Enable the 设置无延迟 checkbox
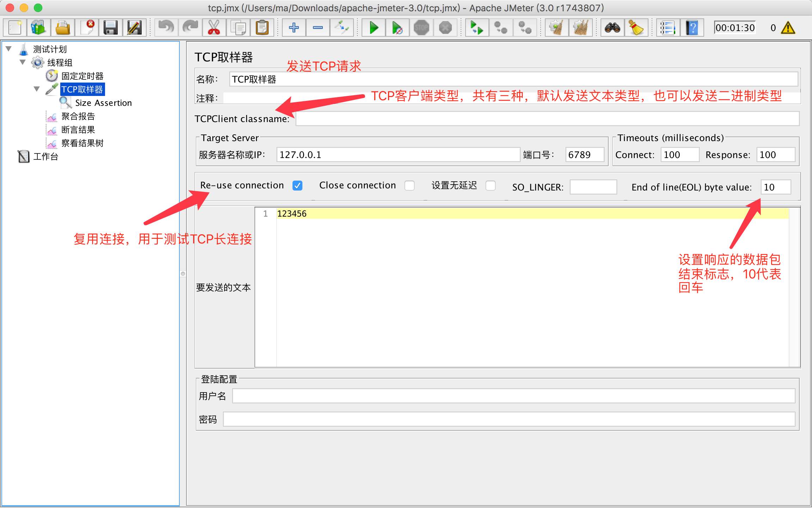The width and height of the screenshot is (812, 508). [x=491, y=186]
